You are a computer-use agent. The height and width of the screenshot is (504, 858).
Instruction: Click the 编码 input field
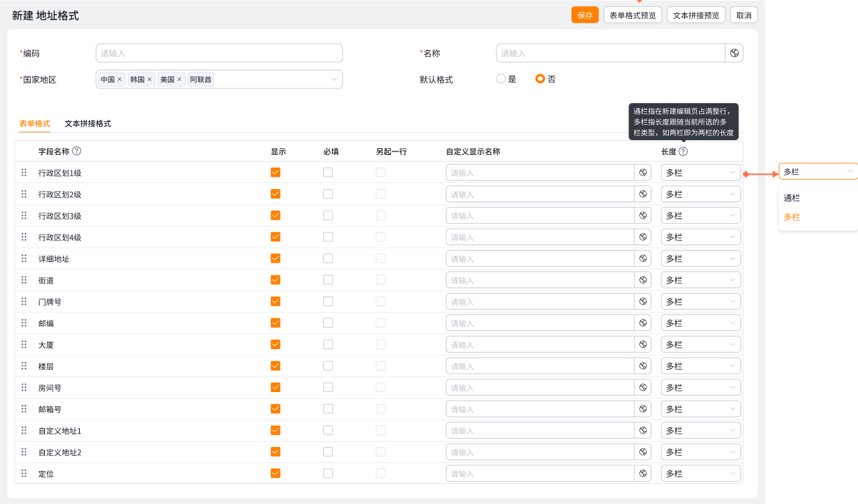pyautogui.click(x=219, y=53)
